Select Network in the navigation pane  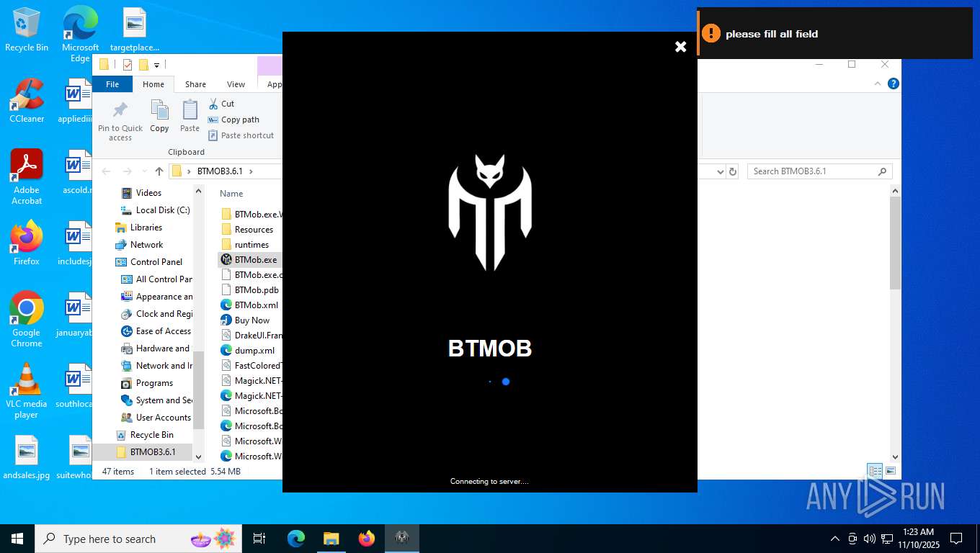coord(139,245)
